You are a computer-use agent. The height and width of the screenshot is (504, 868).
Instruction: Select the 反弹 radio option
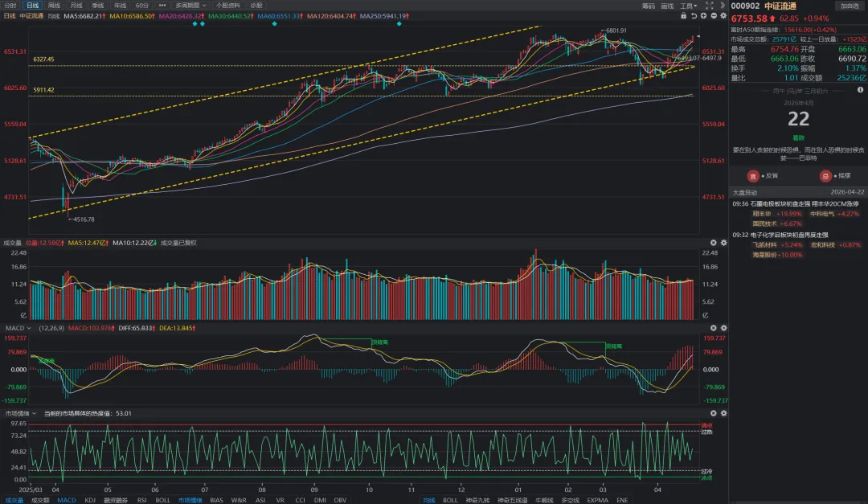753,174
